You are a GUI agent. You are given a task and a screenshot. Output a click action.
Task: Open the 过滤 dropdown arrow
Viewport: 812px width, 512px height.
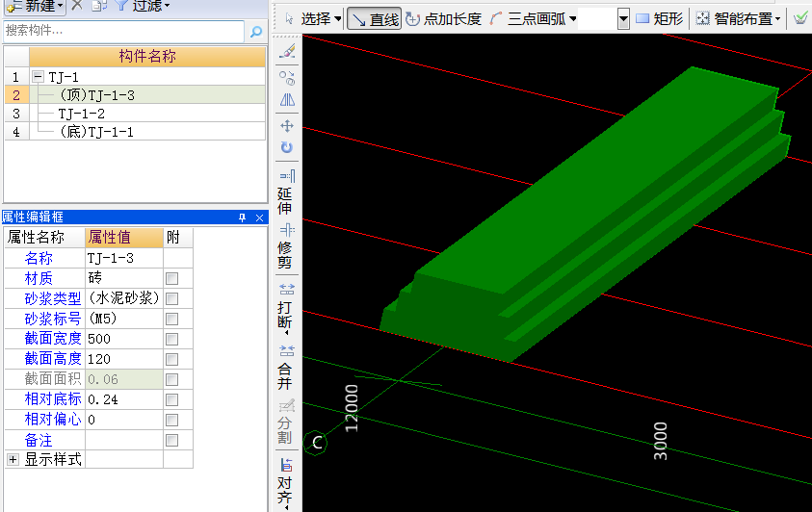pyautogui.click(x=167, y=6)
